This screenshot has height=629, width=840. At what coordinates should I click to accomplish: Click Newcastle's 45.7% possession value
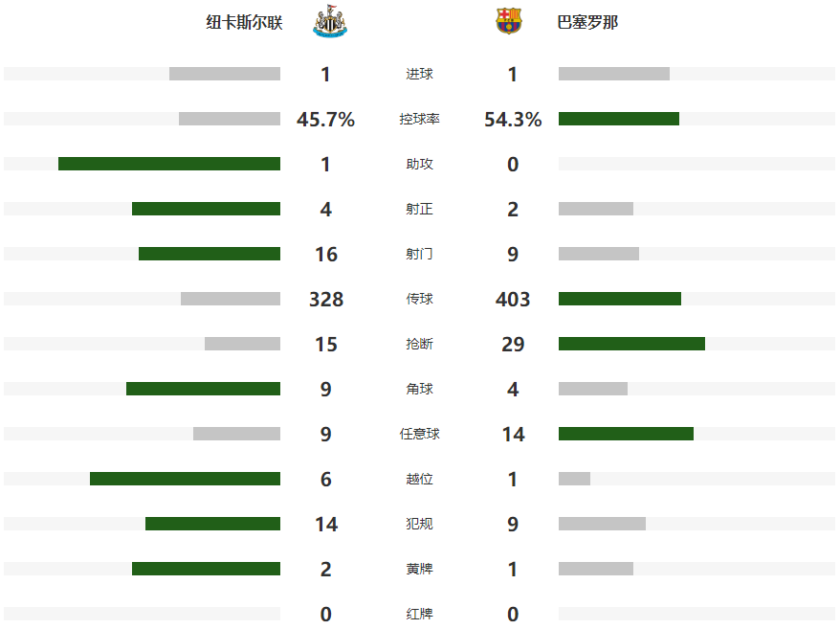pos(326,120)
